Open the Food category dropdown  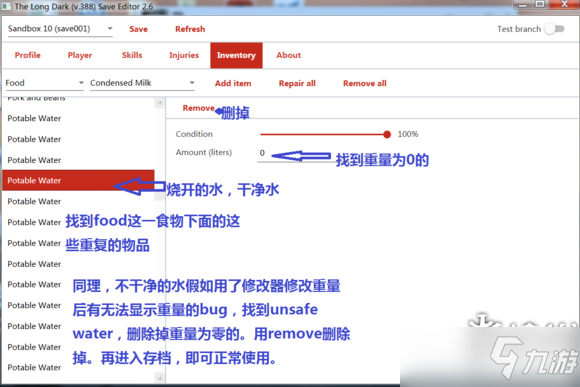[45, 83]
